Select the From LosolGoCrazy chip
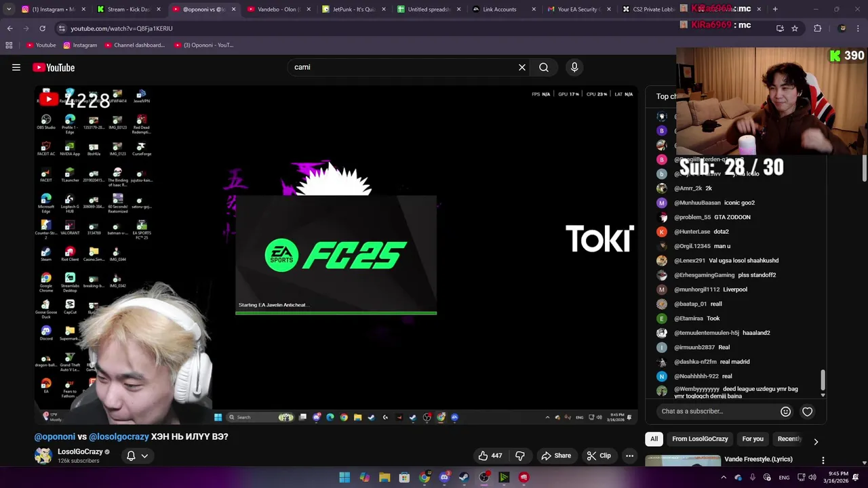Screen dimensions: 868x488 [700, 439]
